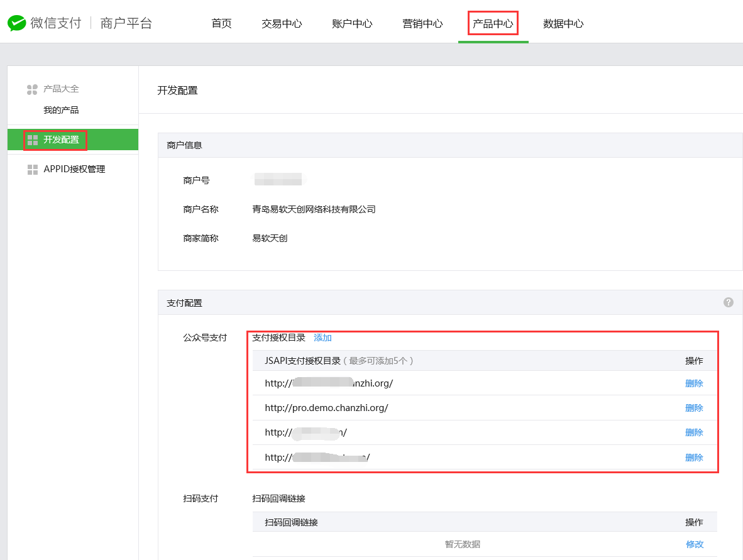Go to 账户中心 tab
Viewport: 743px width, 560px height.
[x=352, y=24]
